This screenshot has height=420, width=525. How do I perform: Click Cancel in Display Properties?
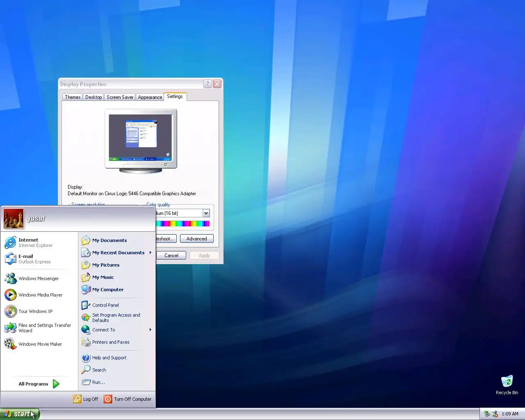(171, 256)
